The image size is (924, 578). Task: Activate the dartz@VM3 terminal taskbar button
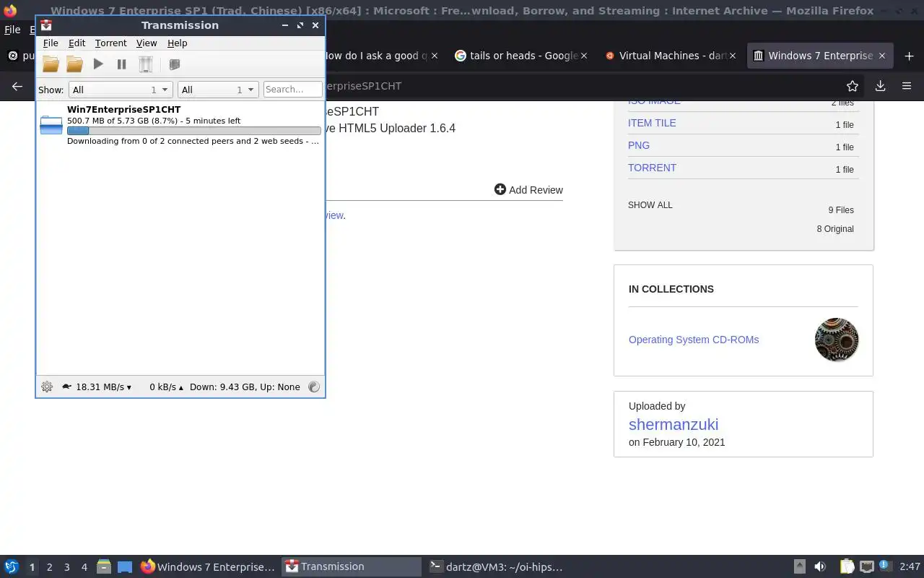495,567
